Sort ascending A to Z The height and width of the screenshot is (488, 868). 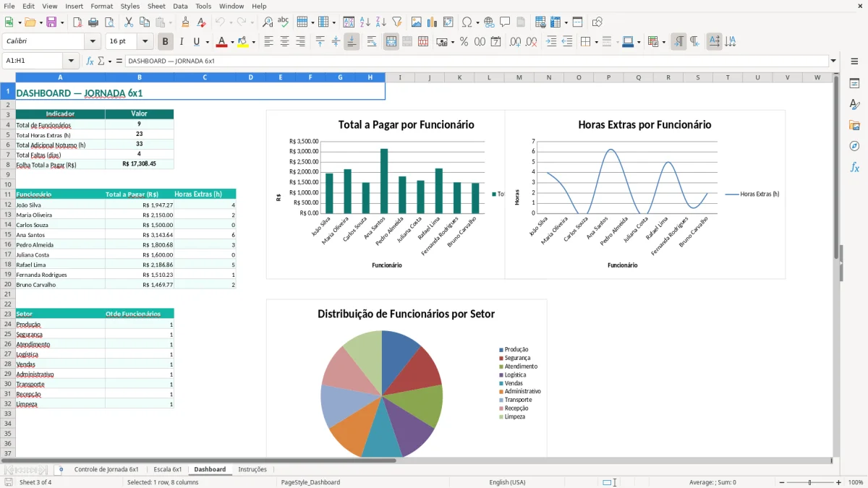pyautogui.click(x=365, y=22)
